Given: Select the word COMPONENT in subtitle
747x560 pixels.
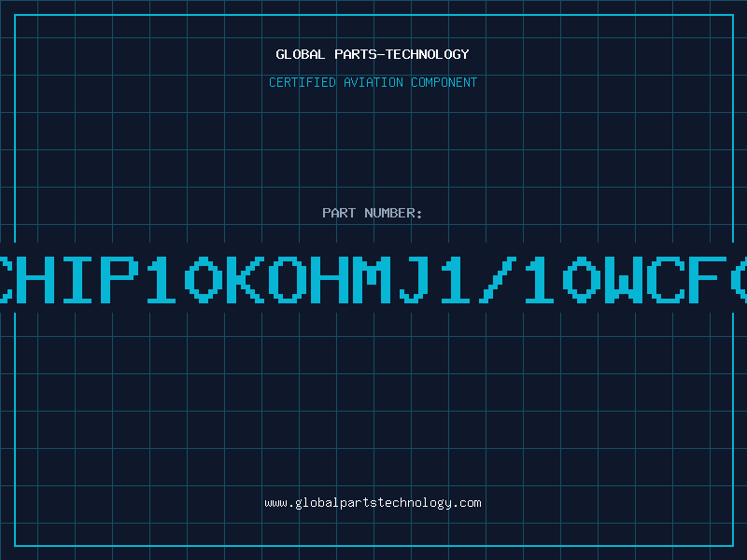Looking at the screenshot, I should pos(444,82).
